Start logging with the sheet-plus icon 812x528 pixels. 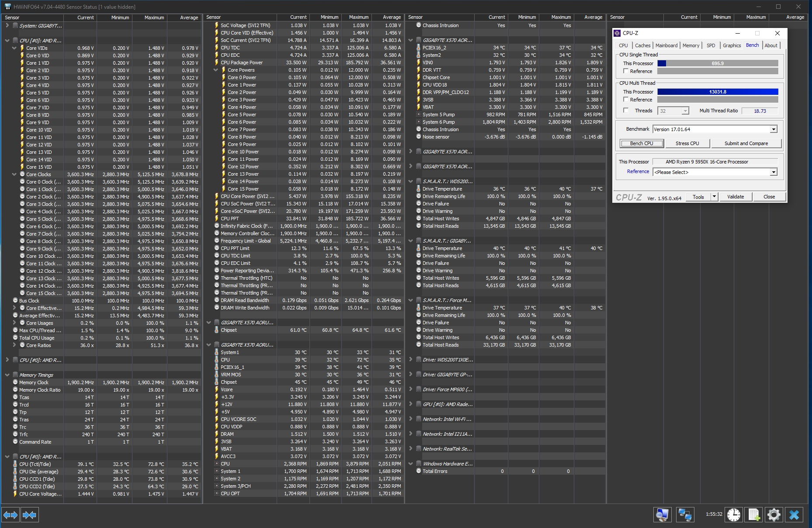coord(754,515)
